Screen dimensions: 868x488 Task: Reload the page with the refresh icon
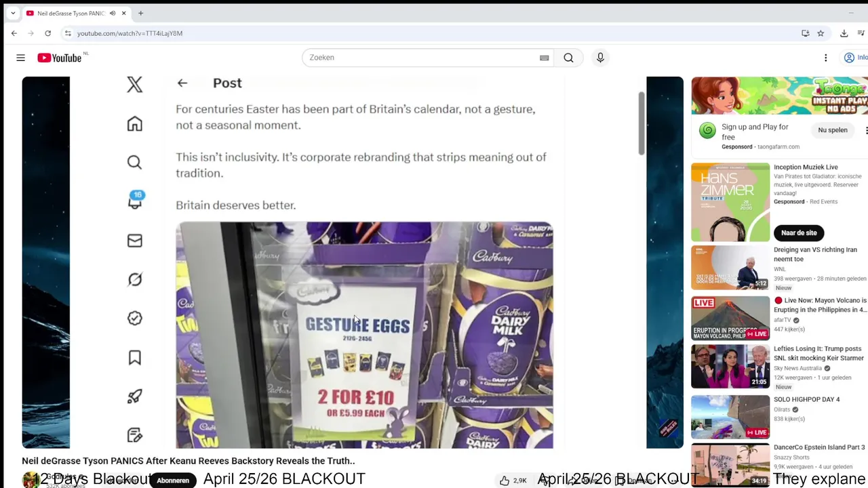(x=47, y=33)
